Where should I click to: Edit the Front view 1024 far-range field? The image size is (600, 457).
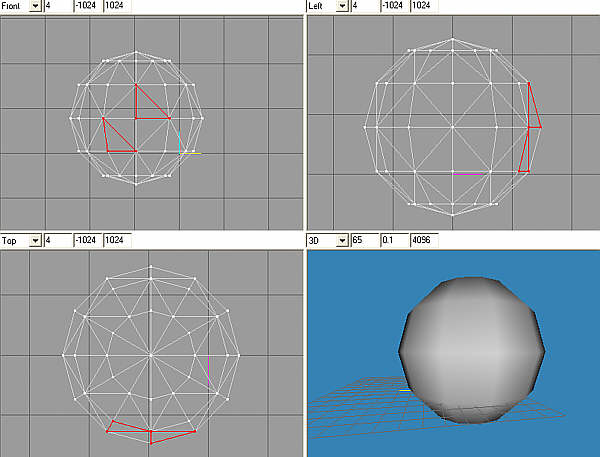pyautogui.click(x=117, y=6)
